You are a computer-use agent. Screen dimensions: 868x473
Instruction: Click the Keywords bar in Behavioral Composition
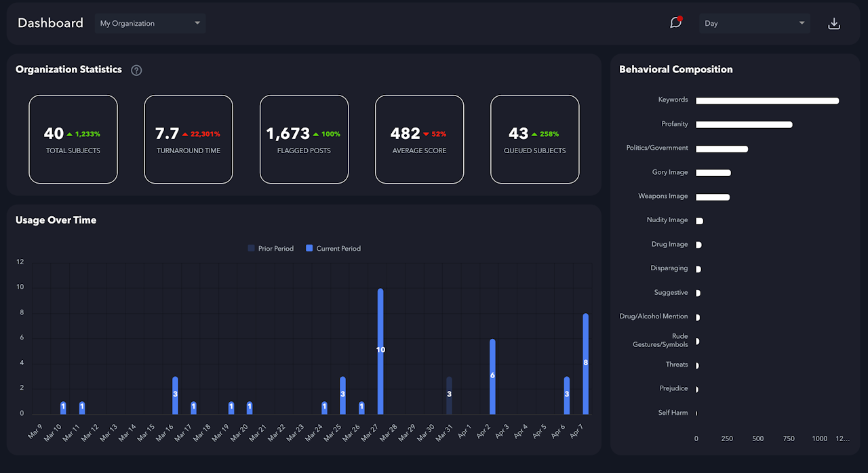tap(767, 101)
